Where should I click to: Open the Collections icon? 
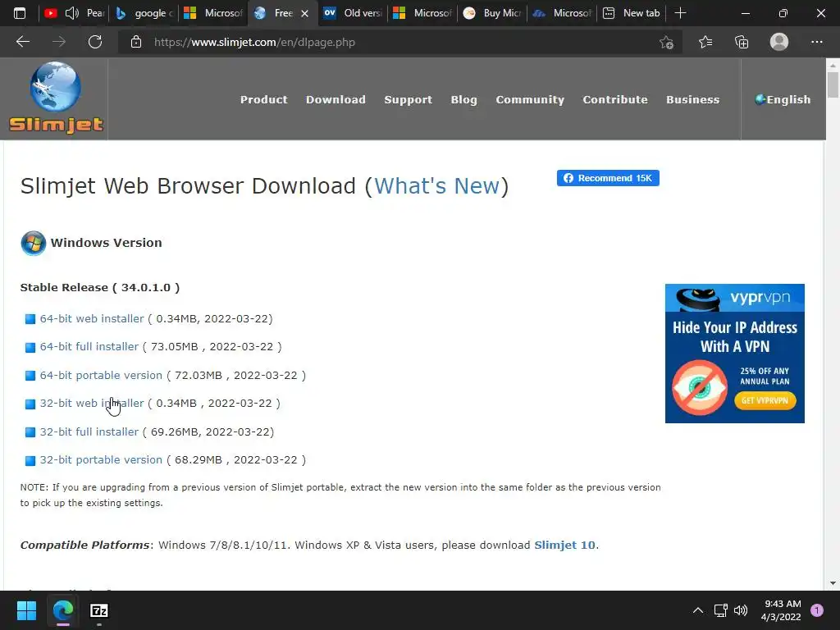pyautogui.click(x=742, y=42)
